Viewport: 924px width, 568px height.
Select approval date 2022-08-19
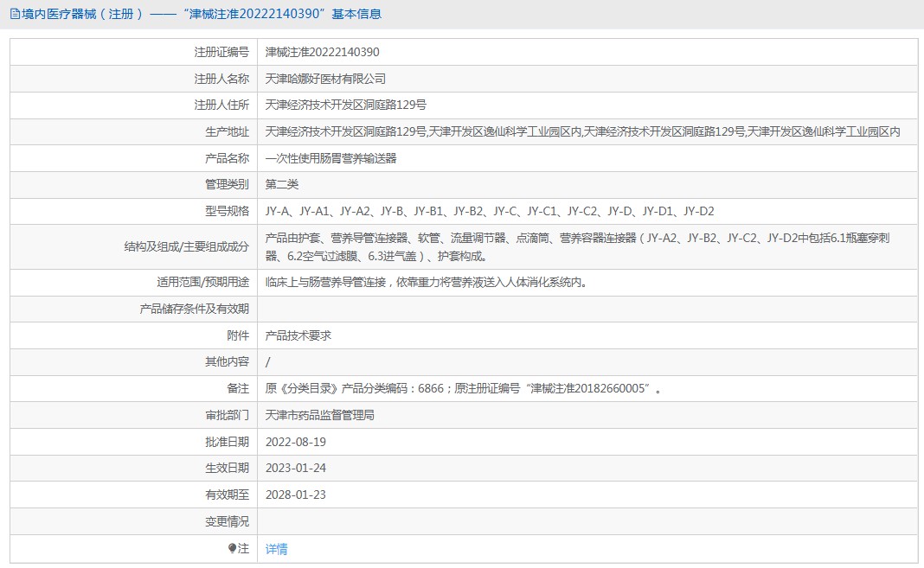(296, 442)
